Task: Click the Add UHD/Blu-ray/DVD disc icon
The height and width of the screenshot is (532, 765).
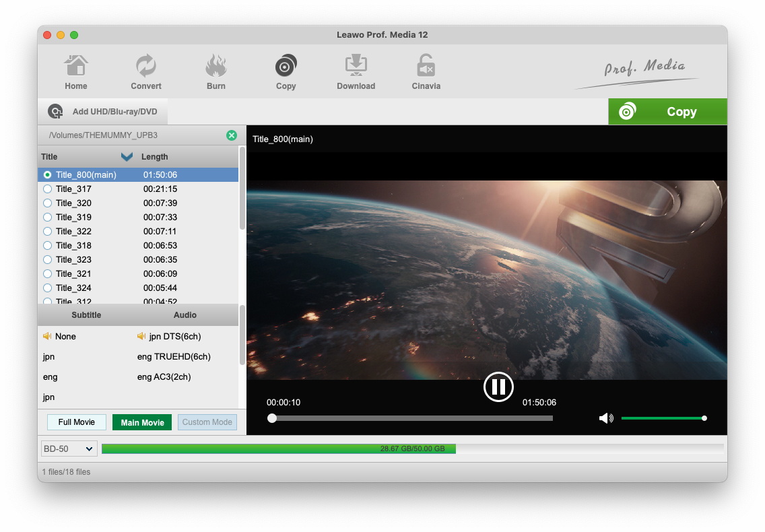Action: click(55, 112)
